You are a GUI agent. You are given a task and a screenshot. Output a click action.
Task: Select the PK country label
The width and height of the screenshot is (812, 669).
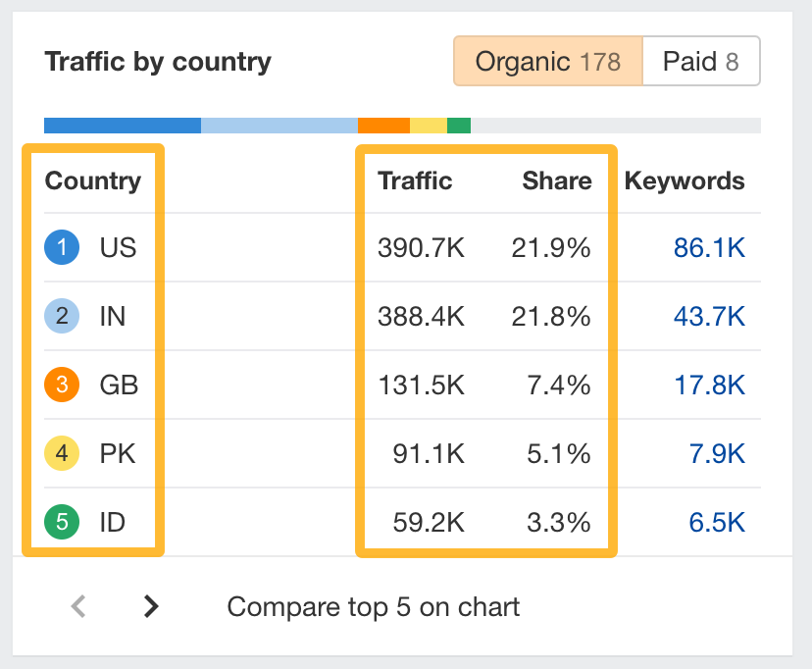118,453
